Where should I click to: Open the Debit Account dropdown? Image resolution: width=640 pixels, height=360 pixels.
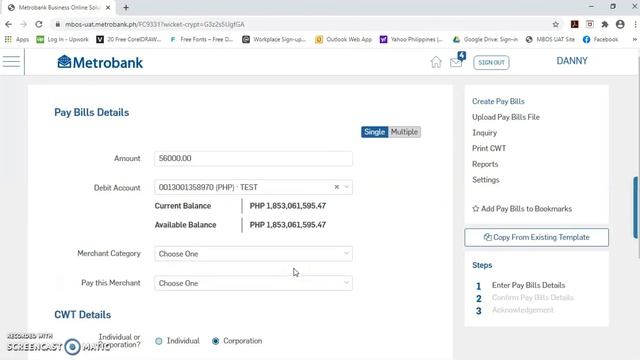pyautogui.click(x=253, y=187)
